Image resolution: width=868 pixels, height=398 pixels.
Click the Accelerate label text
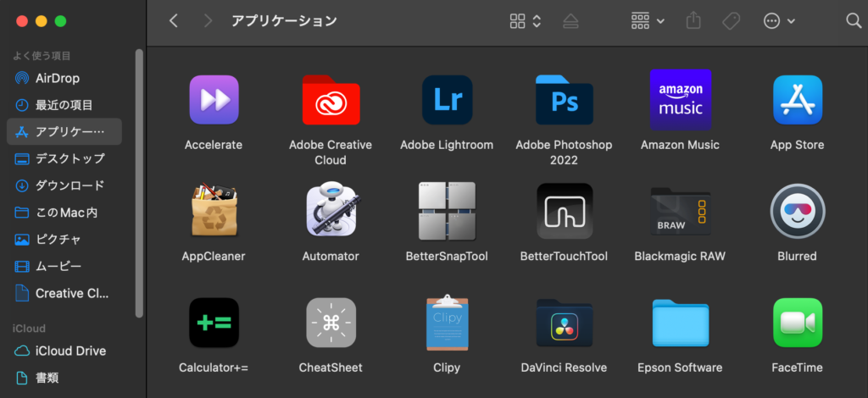(x=214, y=146)
